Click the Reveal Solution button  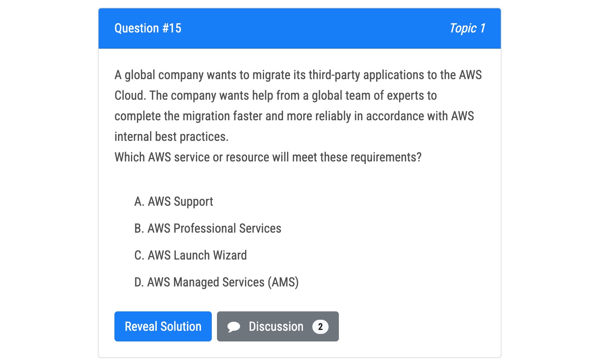coord(163,326)
